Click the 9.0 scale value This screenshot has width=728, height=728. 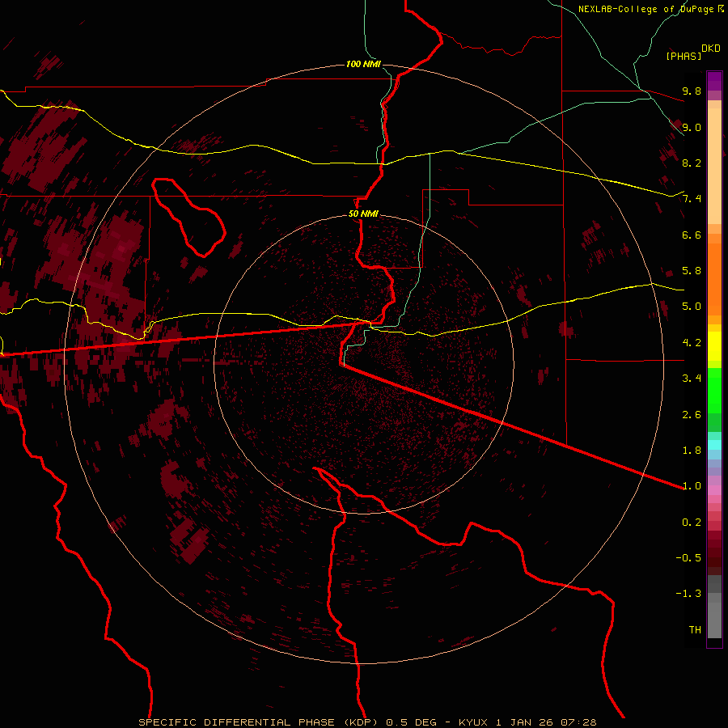692,127
